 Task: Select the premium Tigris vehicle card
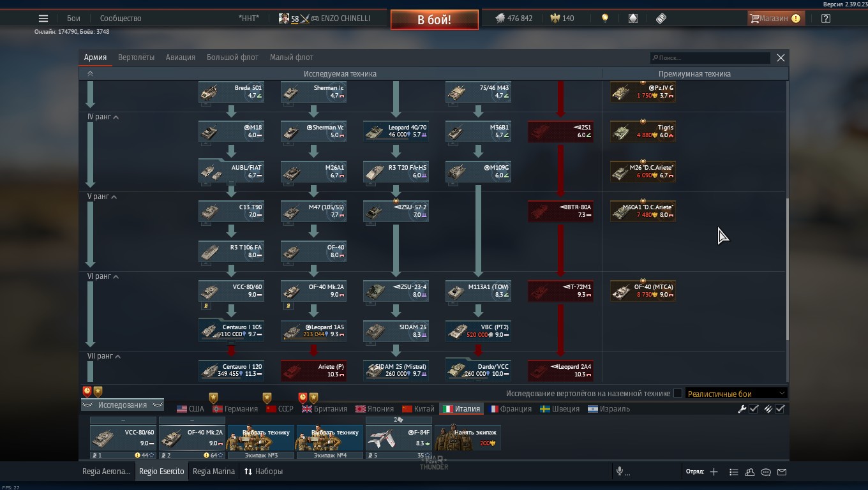(643, 131)
